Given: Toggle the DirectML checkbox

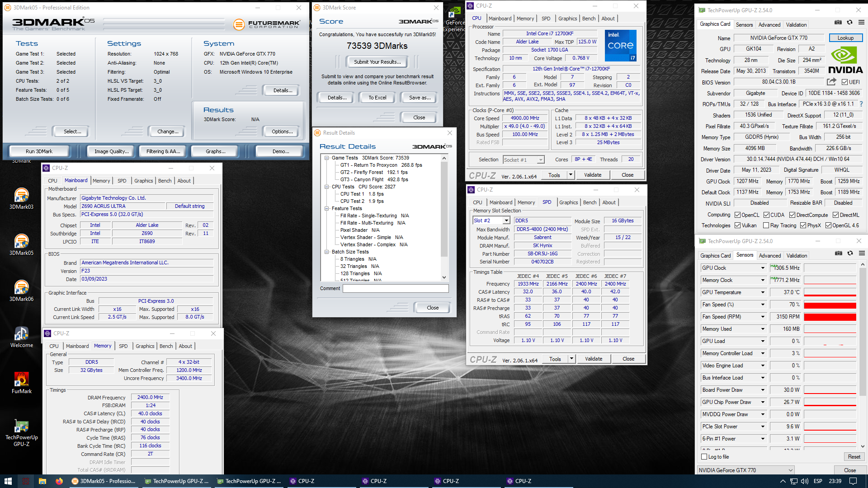Looking at the screenshot, I should (835, 215).
